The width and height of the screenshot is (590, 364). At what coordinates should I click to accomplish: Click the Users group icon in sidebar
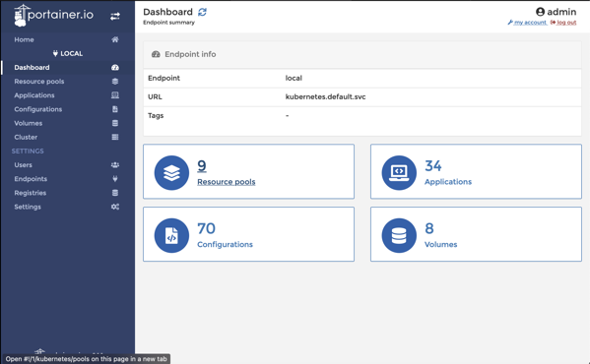coord(115,165)
